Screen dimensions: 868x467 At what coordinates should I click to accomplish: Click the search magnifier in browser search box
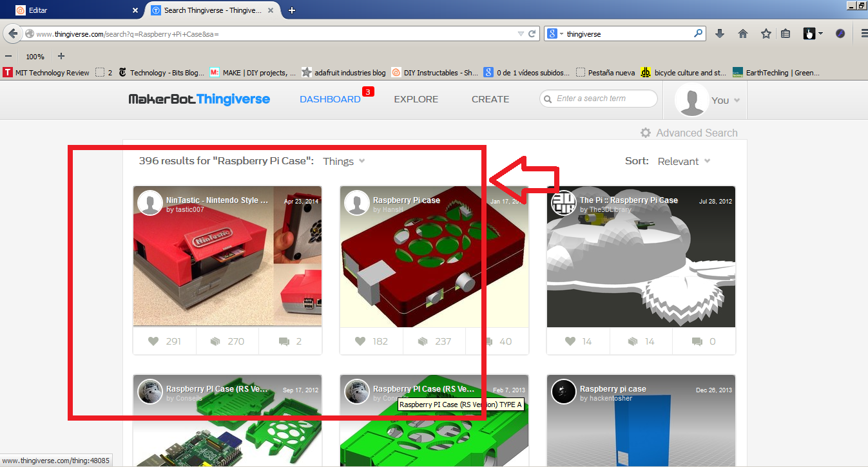(698, 33)
